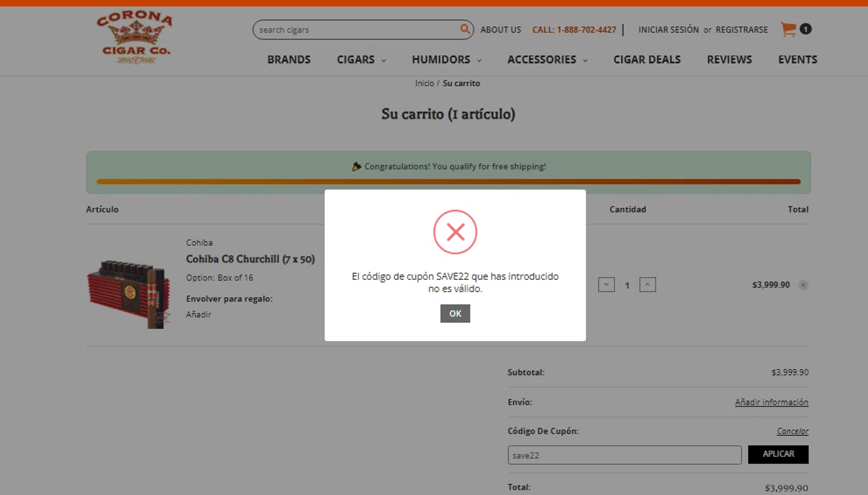This screenshot has height=495, width=868.
Task: Click the cart item count badge
Action: [806, 29]
